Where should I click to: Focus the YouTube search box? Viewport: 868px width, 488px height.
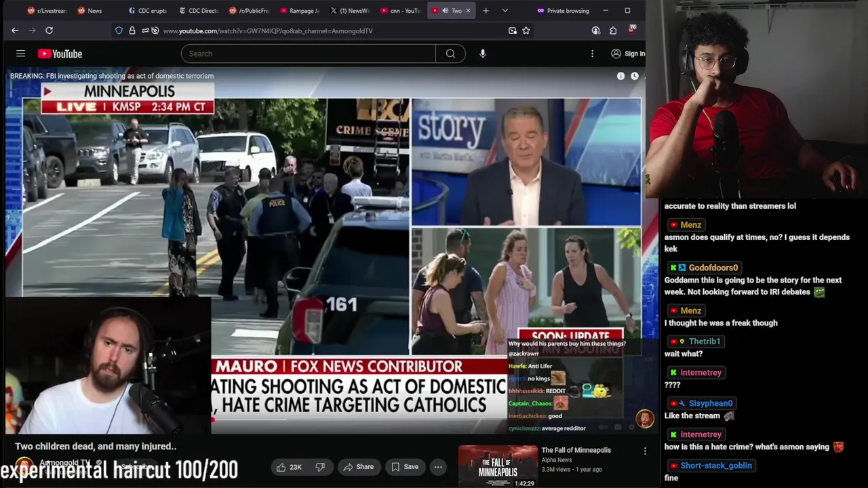click(309, 54)
